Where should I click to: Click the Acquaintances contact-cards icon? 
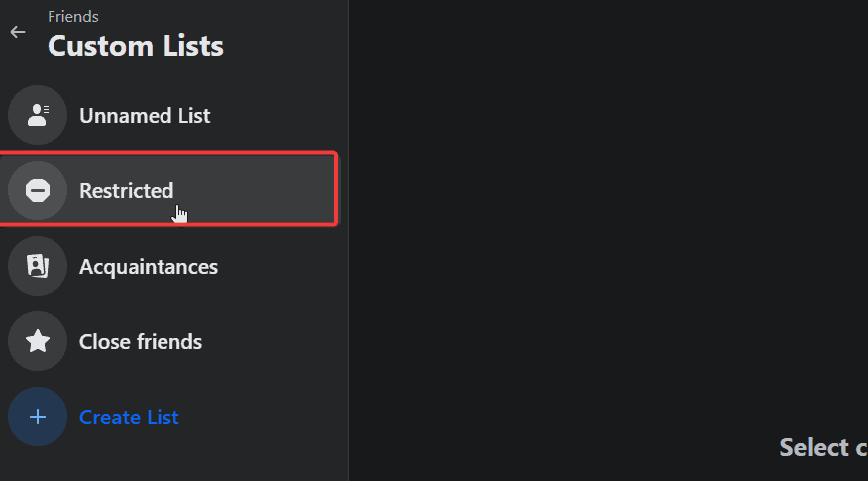pyautogui.click(x=38, y=266)
